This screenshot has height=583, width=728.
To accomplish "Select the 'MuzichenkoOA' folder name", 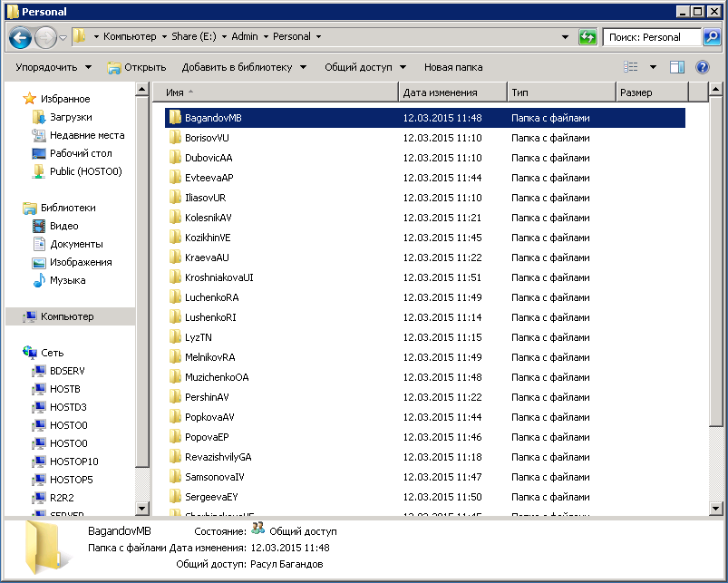I will point(217,377).
